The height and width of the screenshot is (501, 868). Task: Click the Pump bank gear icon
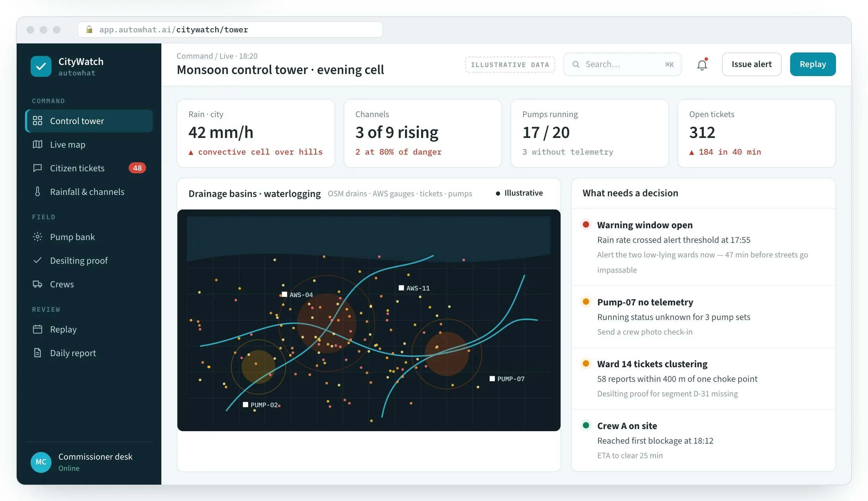point(38,237)
